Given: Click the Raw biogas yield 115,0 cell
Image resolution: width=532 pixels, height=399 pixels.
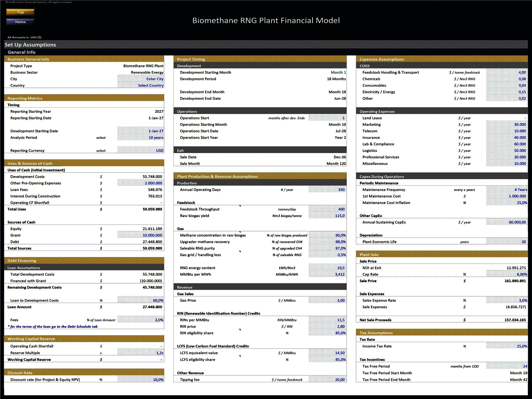Looking at the screenshot, I should point(328,216).
